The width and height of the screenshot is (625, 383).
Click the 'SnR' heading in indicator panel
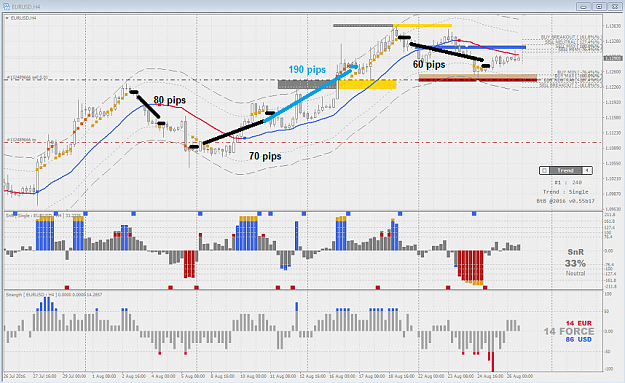pyautogui.click(x=576, y=252)
